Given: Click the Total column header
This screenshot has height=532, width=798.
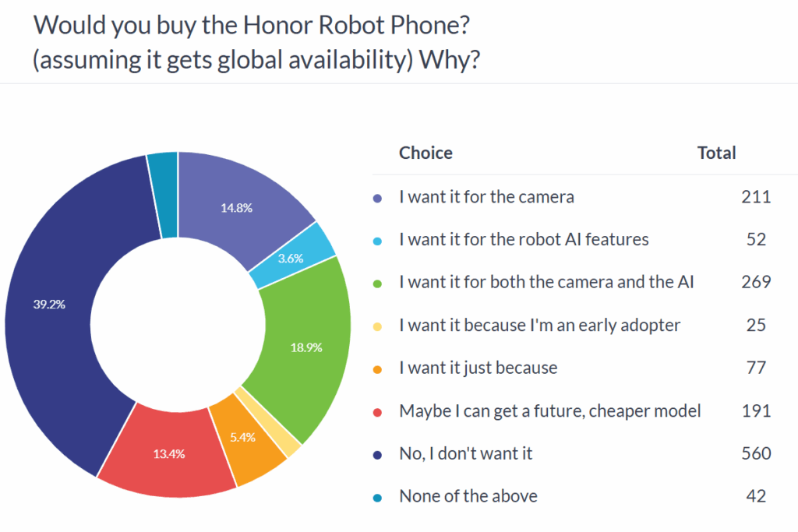Looking at the screenshot, I should (x=716, y=153).
